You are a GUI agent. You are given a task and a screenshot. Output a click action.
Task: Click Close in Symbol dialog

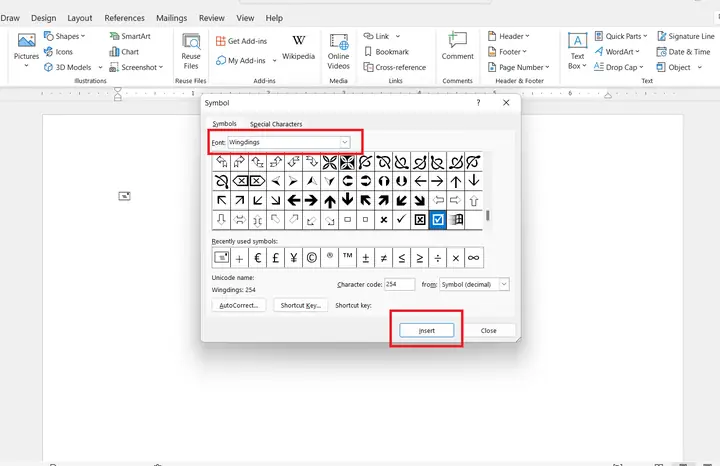tap(489, 331)
